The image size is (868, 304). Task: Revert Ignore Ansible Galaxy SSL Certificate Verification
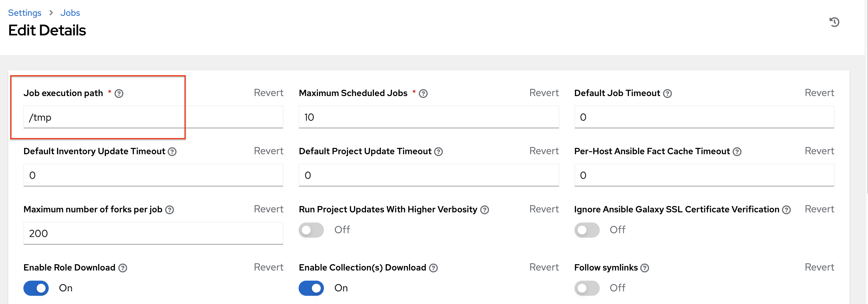tap(819, 210)
